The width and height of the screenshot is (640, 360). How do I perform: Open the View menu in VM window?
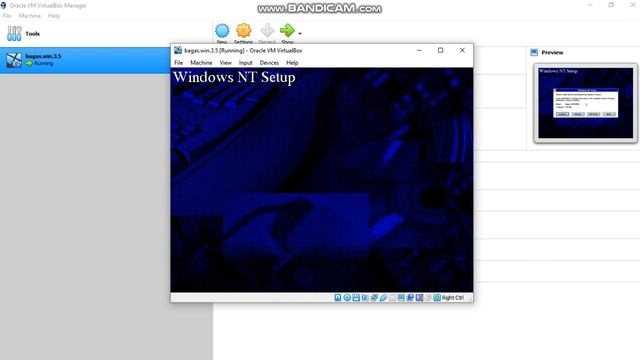(x=225, y=62)
